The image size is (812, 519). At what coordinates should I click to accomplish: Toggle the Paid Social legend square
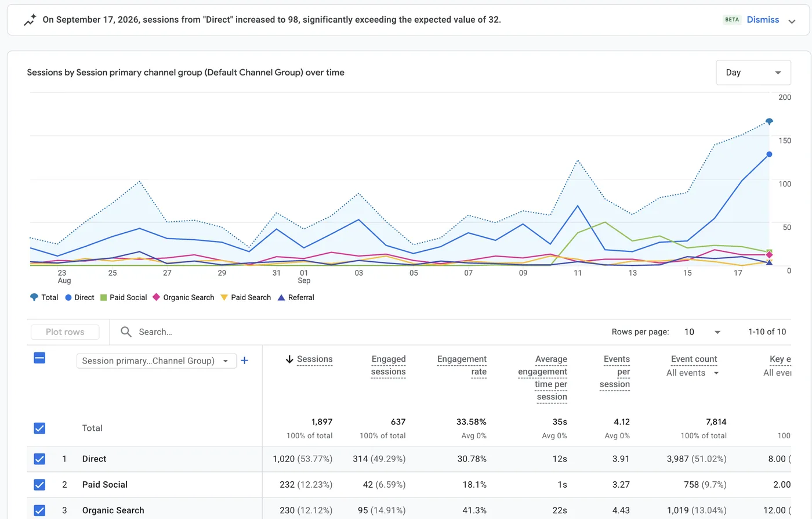coord(103,297)
